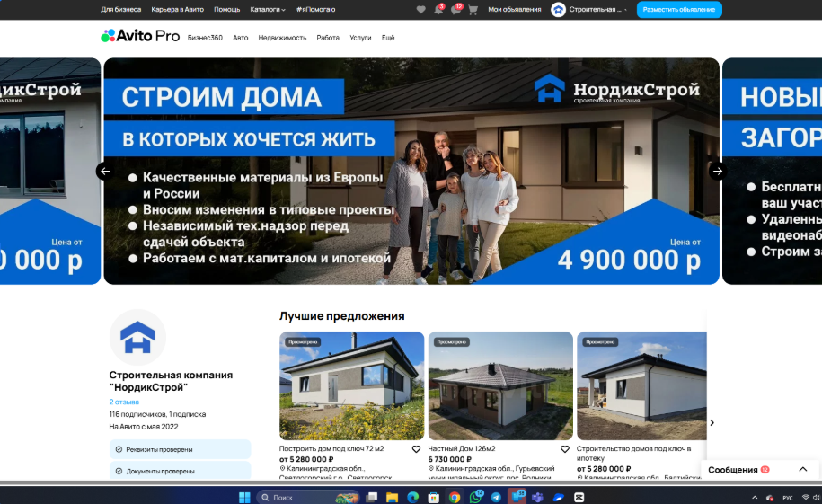
Task: Open listing photo of Частный Дом 126м2
Action: pos(500,385)
